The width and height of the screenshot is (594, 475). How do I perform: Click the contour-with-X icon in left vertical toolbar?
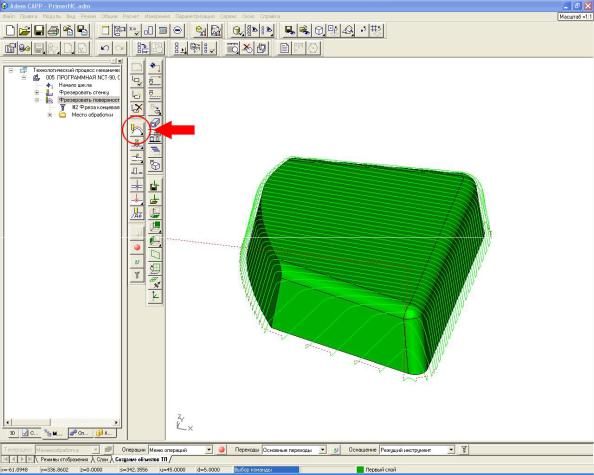click(x=137, y=108)
